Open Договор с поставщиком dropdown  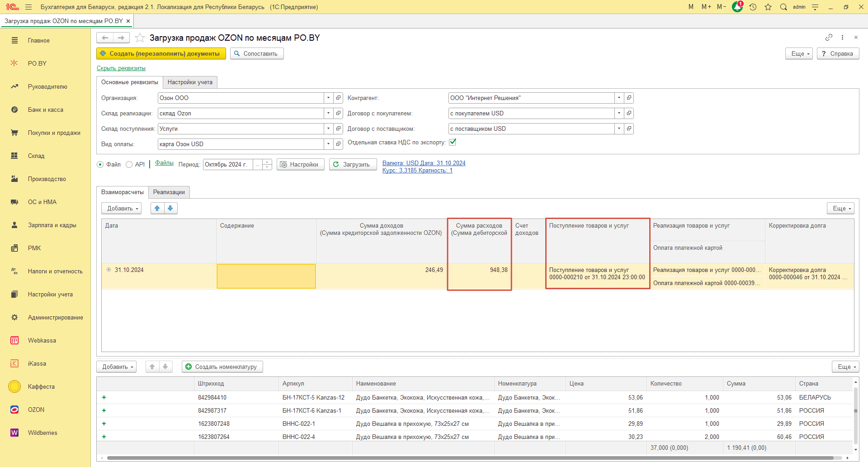(x=619, y=129)
